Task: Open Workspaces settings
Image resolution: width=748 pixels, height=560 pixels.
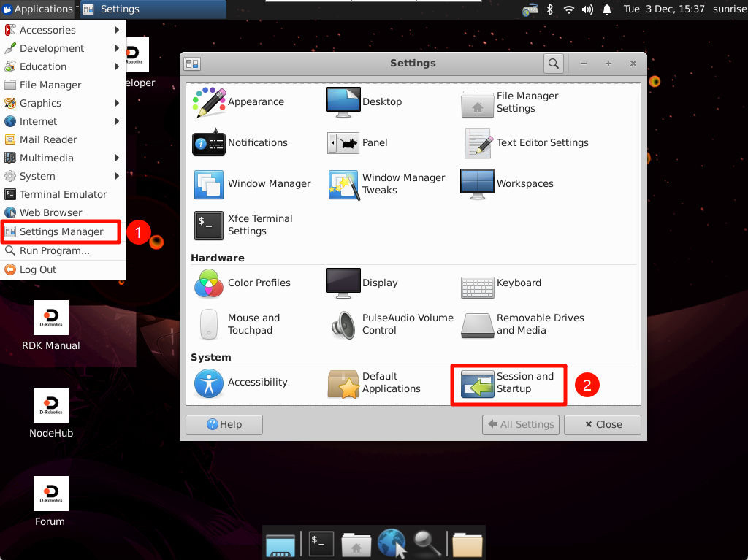Action: [x=507, y=184]
